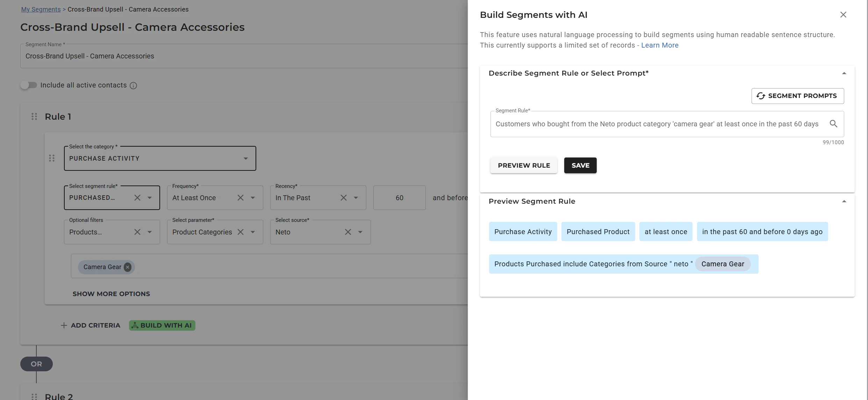Remove the Camera Gear chip

coord(127,267)
